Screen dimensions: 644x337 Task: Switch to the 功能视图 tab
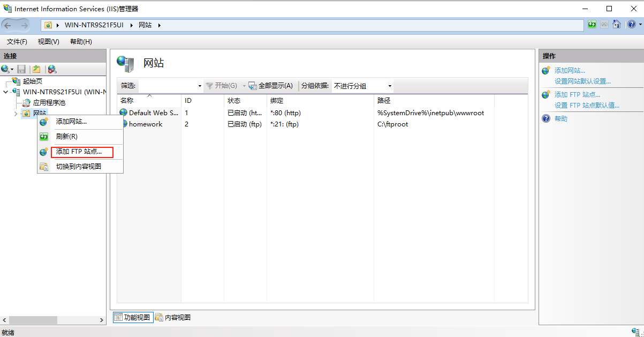coord(133,317)
